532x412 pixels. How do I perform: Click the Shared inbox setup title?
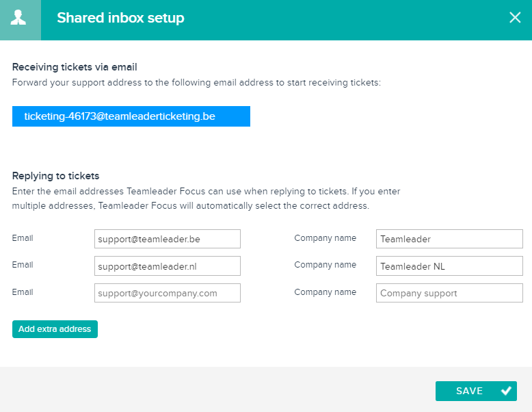pyautogui.click(x=120, y=18)
